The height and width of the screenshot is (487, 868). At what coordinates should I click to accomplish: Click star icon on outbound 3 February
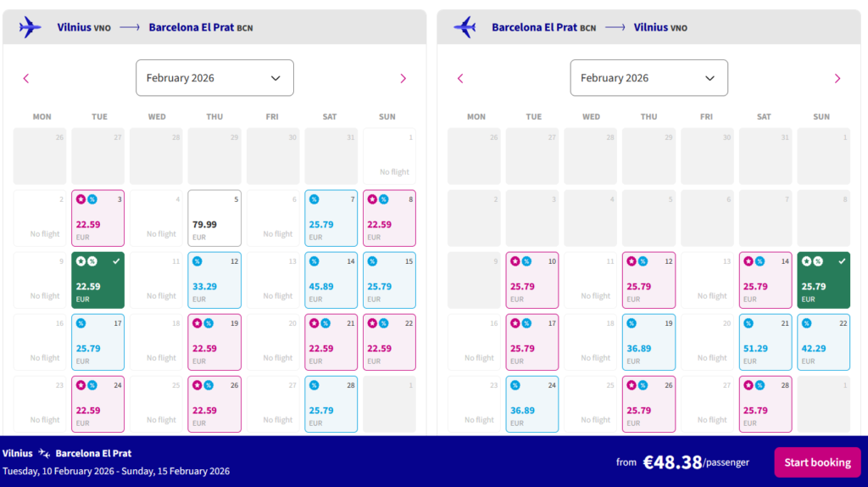tap(81, 199)
